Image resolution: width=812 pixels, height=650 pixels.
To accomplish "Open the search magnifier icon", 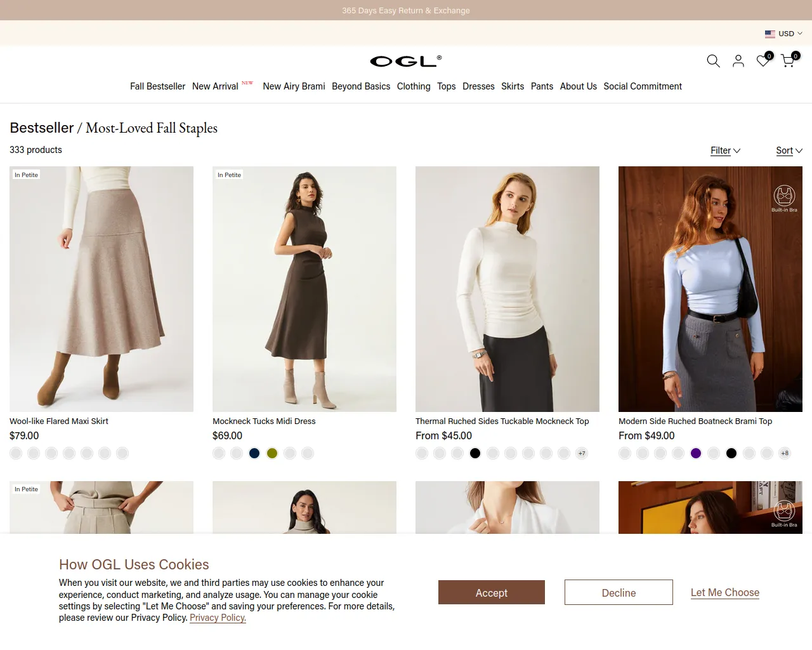I will point(713,61).
